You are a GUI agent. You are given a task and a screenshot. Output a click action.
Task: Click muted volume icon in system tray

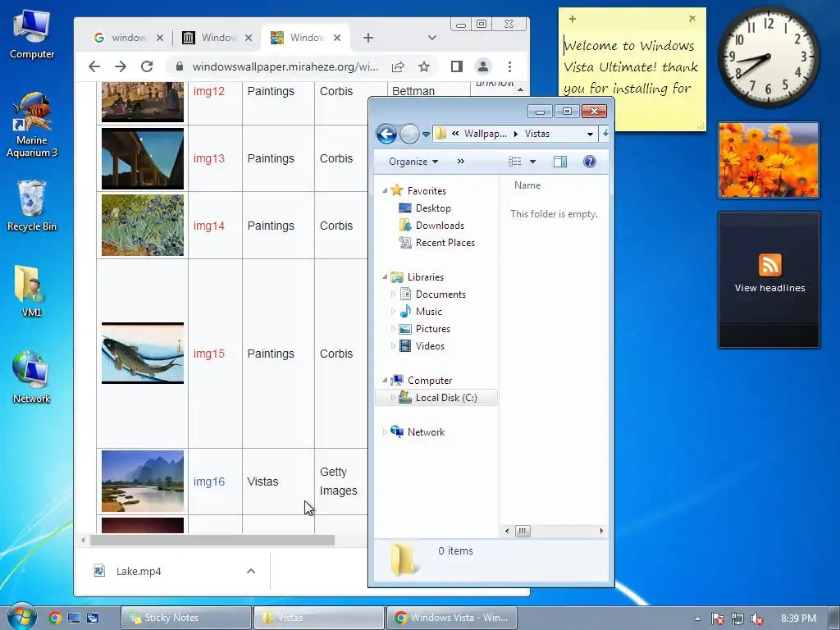(757, 619)
